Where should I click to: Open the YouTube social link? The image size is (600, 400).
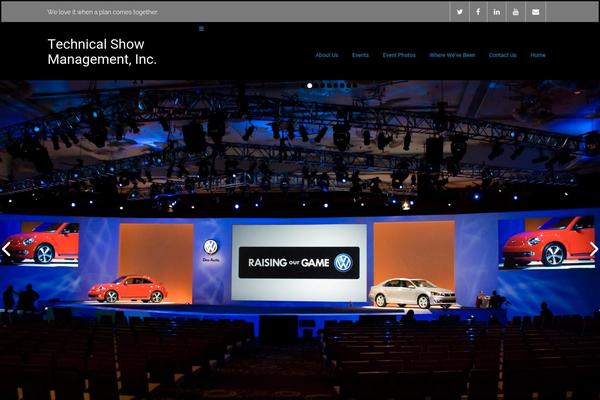(516, 12)
